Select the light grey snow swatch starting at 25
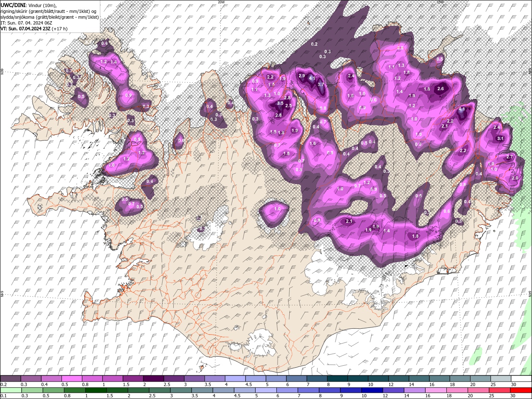 pyautogui.click(x=501, y=379)
